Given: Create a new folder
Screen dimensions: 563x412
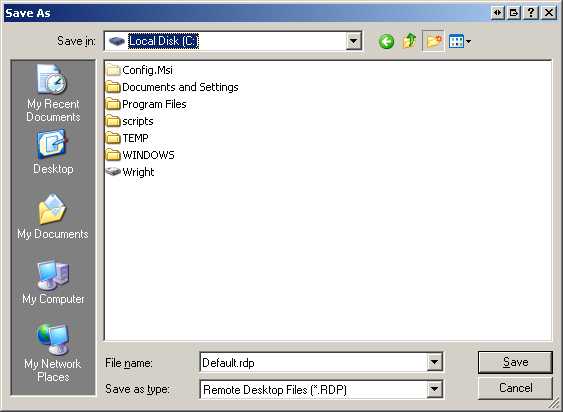Looking at the screenshot, I should (433, 41).
